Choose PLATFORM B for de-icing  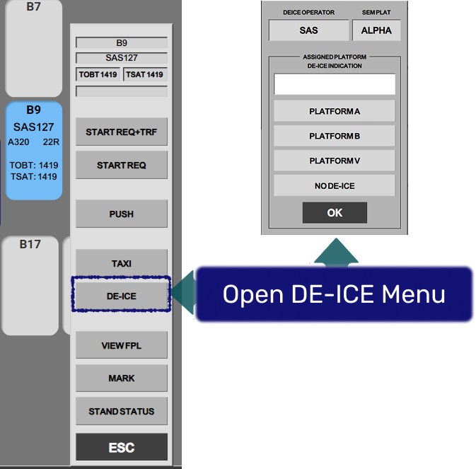(x=335, y=136)
